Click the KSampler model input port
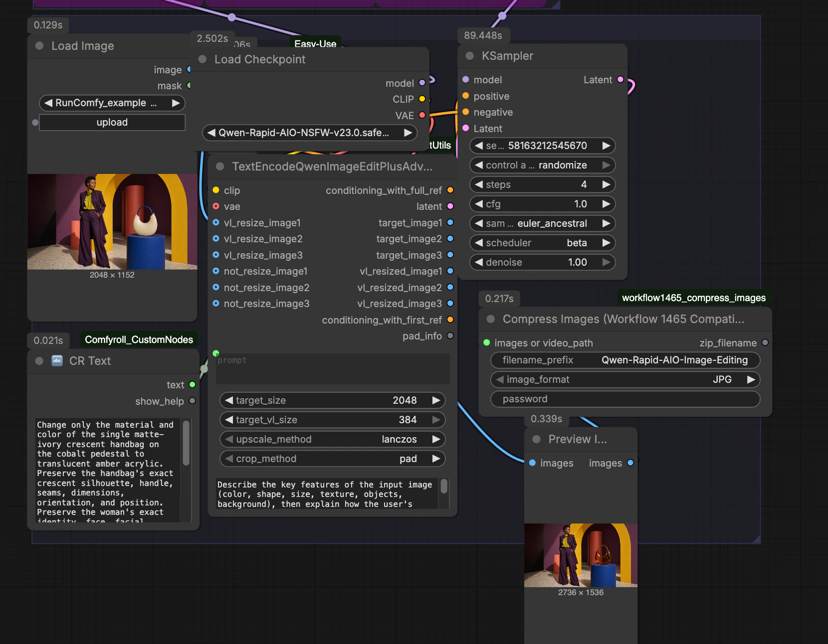This screenshot has height=644, width=828. (466, 79)
